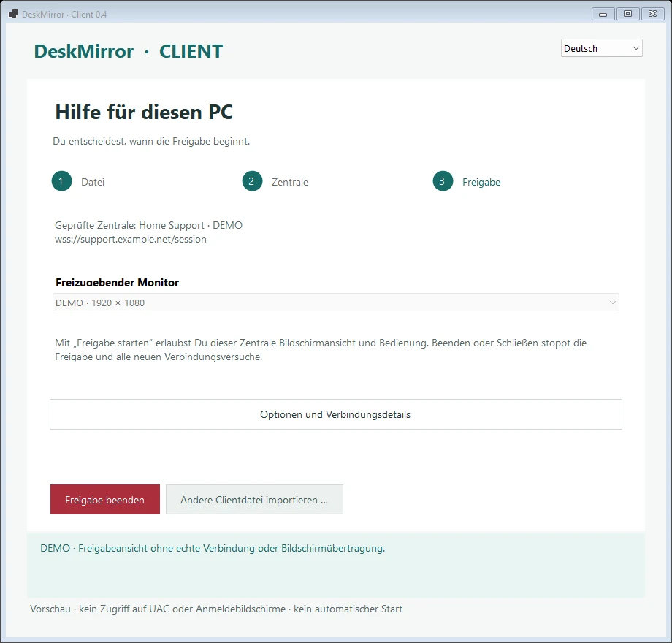Click the Geprüfte Zentrale: Home Support · DEMO text

[x=148, y=225]
